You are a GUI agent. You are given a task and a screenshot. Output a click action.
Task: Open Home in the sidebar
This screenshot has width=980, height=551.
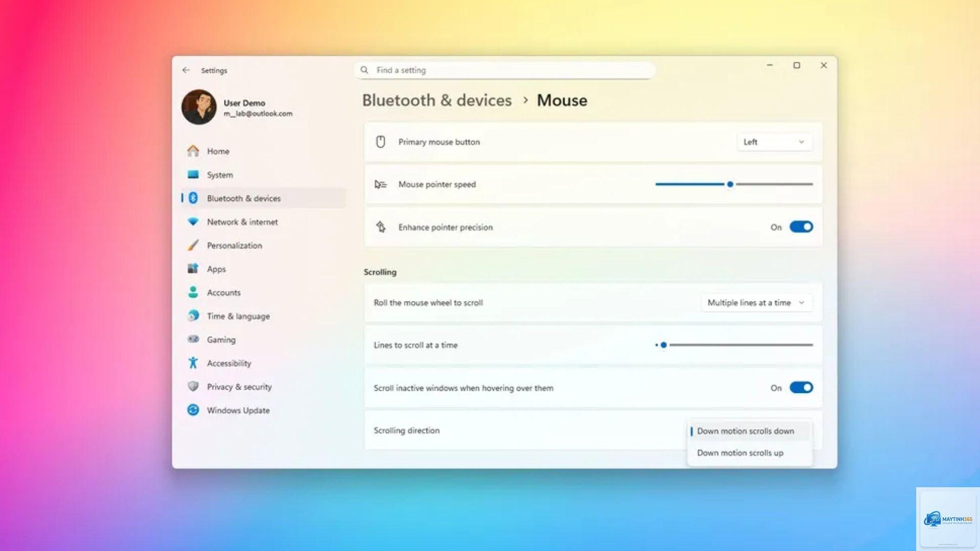click(264, 151)
